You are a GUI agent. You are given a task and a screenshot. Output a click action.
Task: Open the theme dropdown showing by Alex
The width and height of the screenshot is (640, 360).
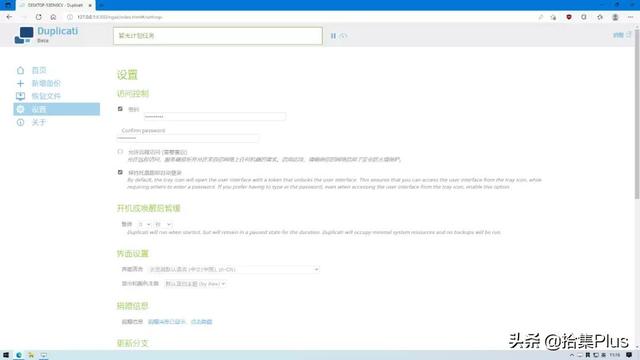[x=195, y=284]
